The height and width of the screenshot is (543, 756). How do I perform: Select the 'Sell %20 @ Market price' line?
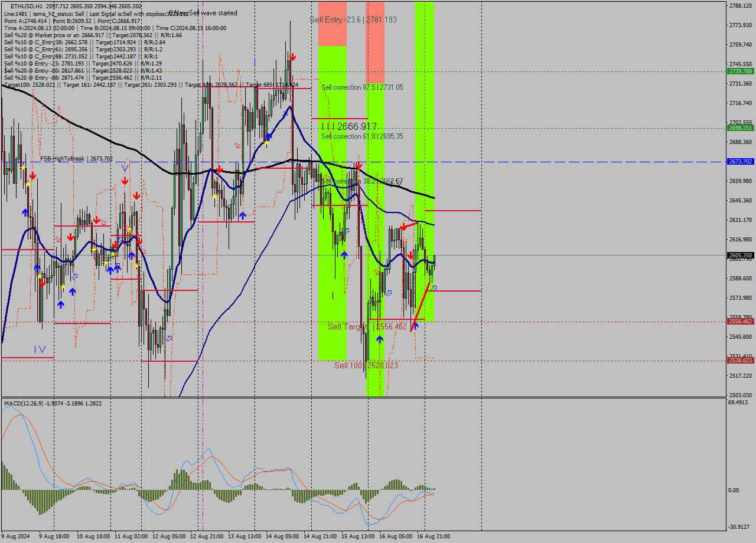click(x=93, y=35)
